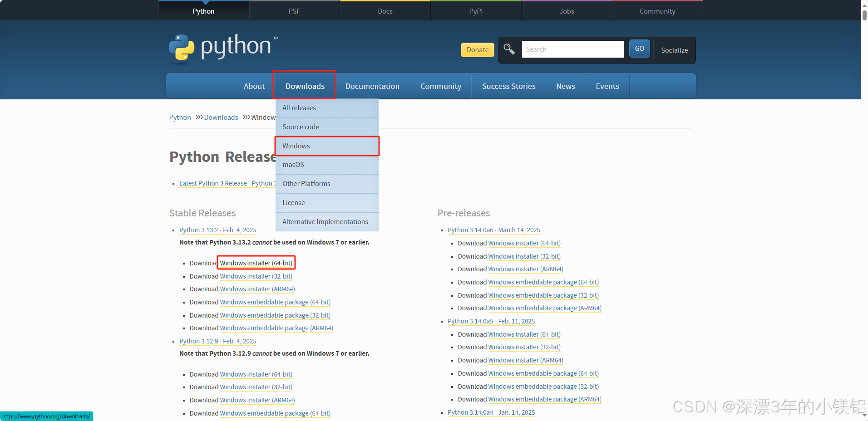Click the Python breadcrumb link
868x421 pixels.
click(x=180, y=117)
